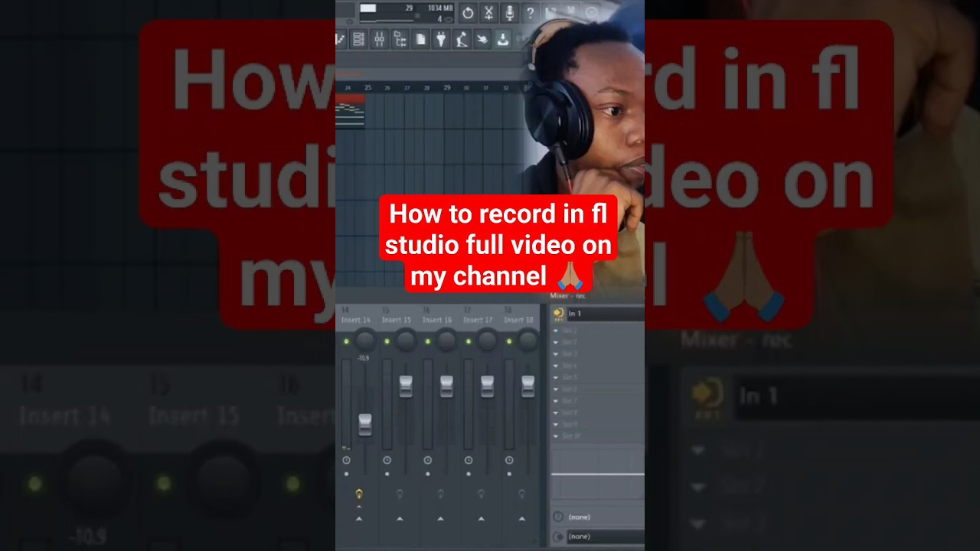Screen dimensions: 980x551
Task: Click the clock latency icon on Insert 14
Action: 346,460
